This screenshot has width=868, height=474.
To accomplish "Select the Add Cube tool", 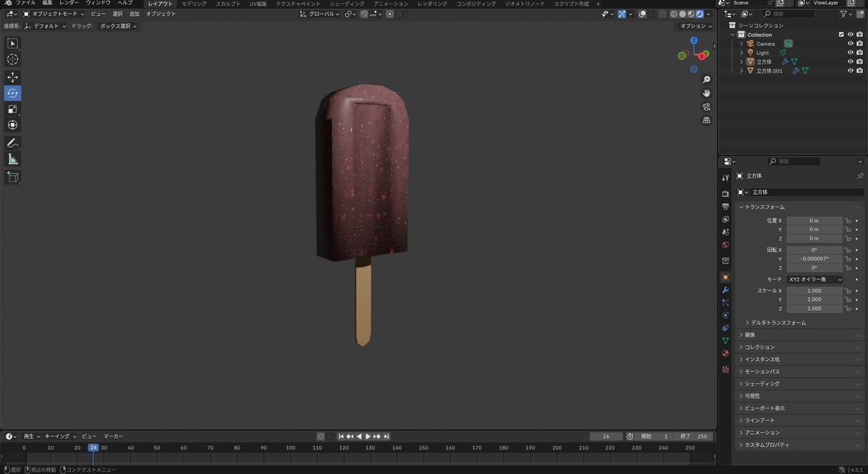I will pos(12,177).
